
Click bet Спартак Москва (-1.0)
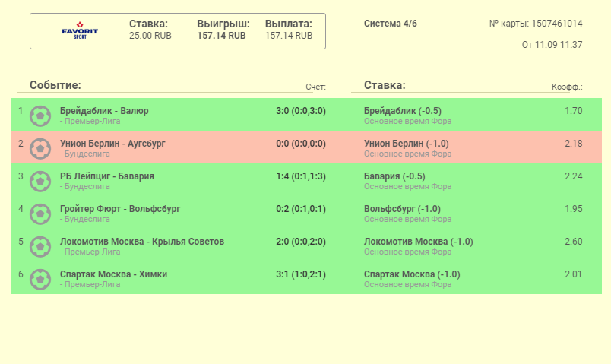click(x=412, y=275)
